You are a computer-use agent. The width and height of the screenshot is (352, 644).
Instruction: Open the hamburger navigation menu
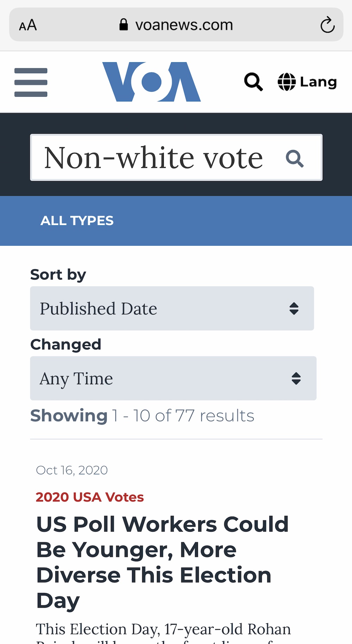[31, 82]
